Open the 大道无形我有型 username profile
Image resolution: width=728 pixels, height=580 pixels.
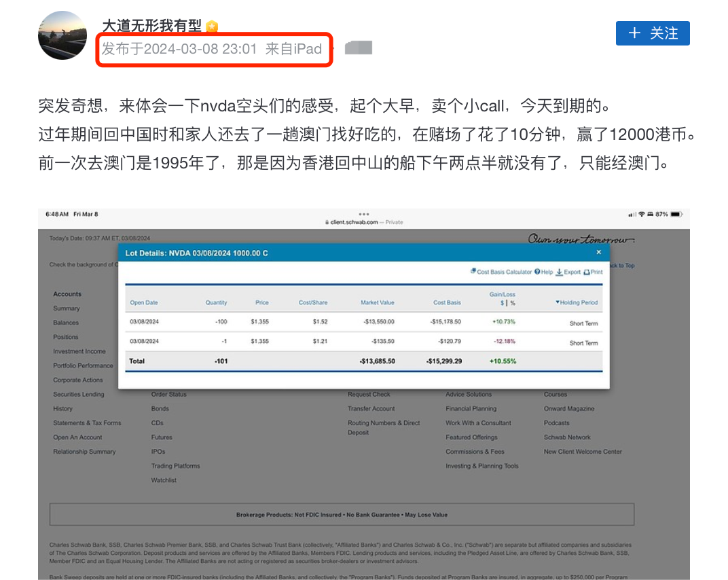[151, 26]
